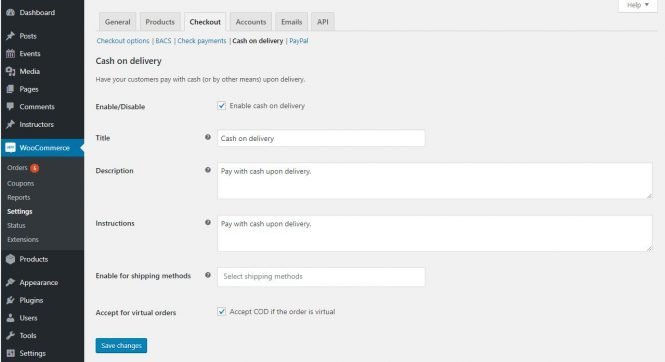Screen dimensions: 665x362
Task: Switch to the Products settings tab
Action: 160,22
